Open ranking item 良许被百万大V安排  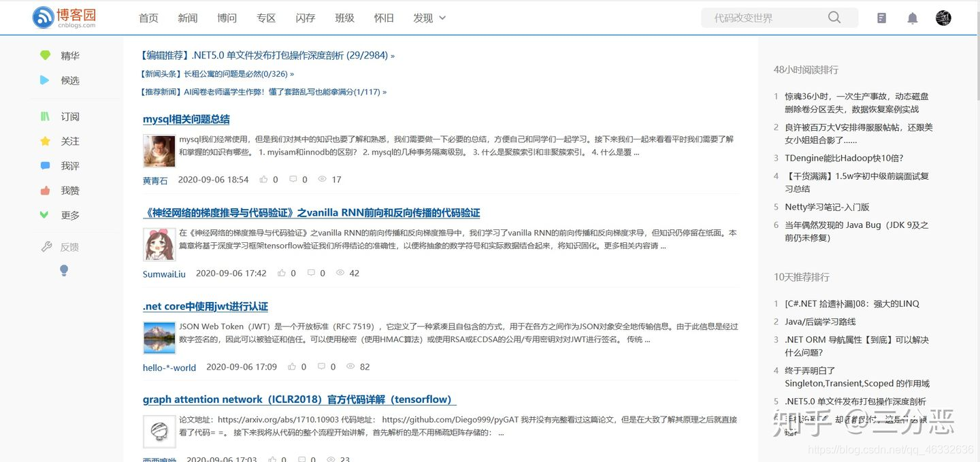point(859,133)
